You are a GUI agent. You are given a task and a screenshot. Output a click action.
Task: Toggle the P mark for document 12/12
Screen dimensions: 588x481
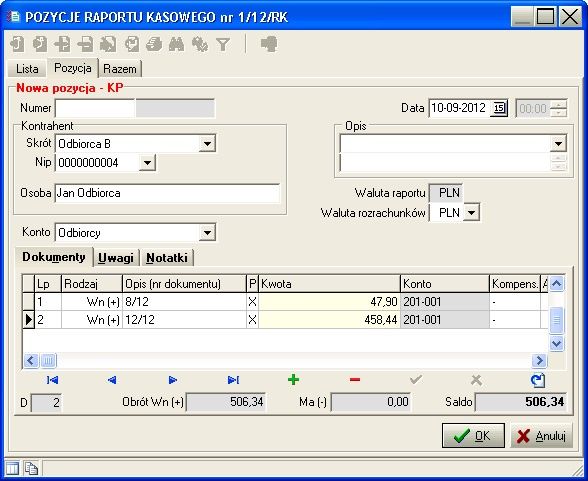coord(252,320)
